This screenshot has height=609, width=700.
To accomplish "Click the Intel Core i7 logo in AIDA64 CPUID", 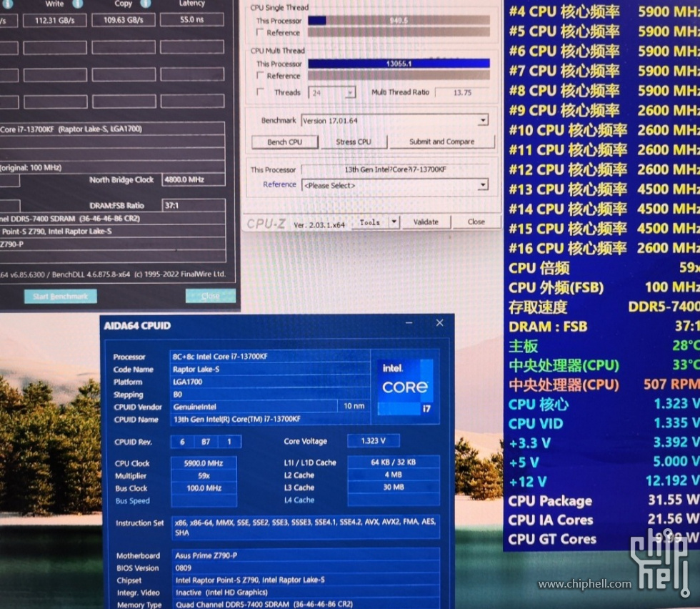I will pyautogui.click(x=405, y=387).
